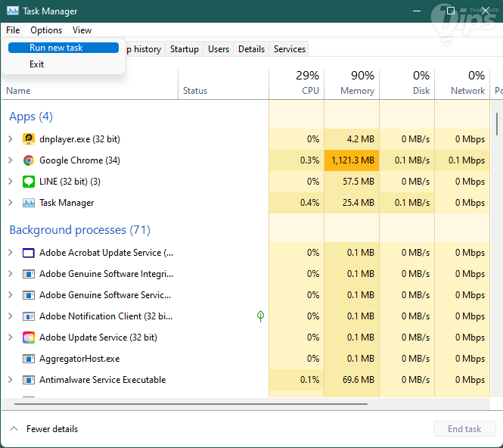This screenshot has height=448, width=503.
Task: Maximize the Task Manager window
Action: click(x=451, y=11)
